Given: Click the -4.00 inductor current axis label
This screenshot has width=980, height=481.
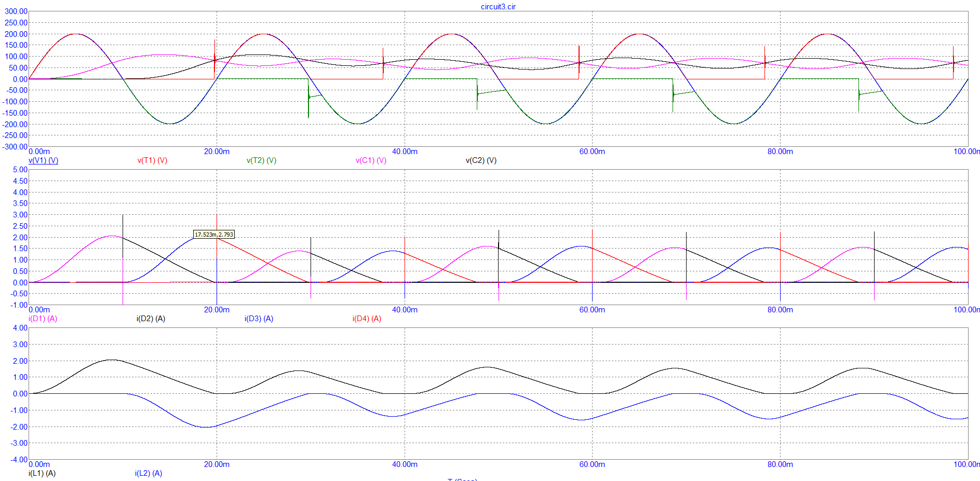Looking at the screenshot, I should tap(19, 459).
